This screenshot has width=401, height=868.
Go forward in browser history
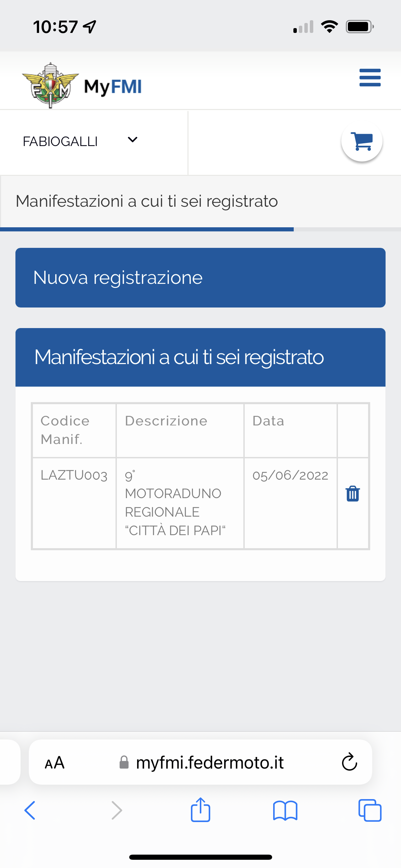[x=117, y=810]
